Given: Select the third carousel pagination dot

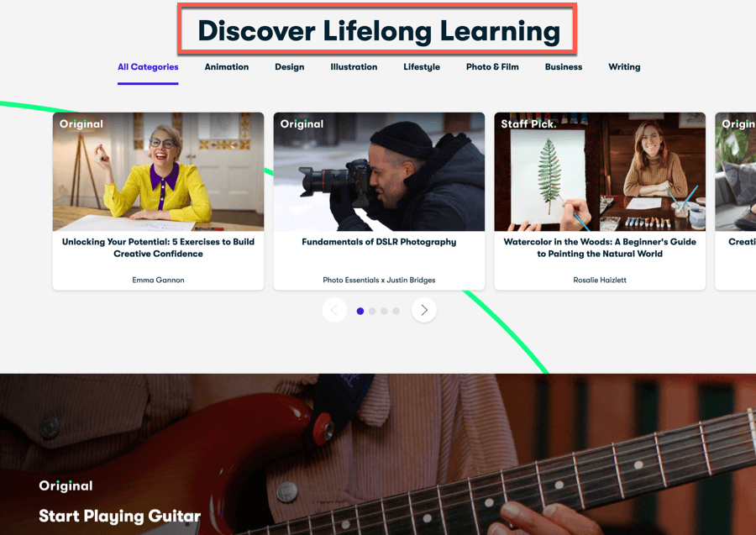Looking at the screenshot, I should click(384, 312).
